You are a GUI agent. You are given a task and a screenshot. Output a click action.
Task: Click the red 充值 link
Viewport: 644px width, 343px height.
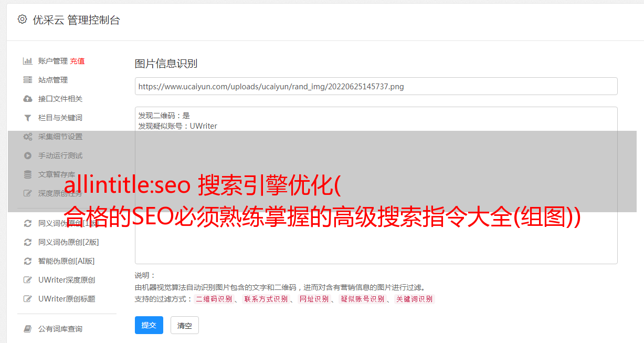point(77,61)
